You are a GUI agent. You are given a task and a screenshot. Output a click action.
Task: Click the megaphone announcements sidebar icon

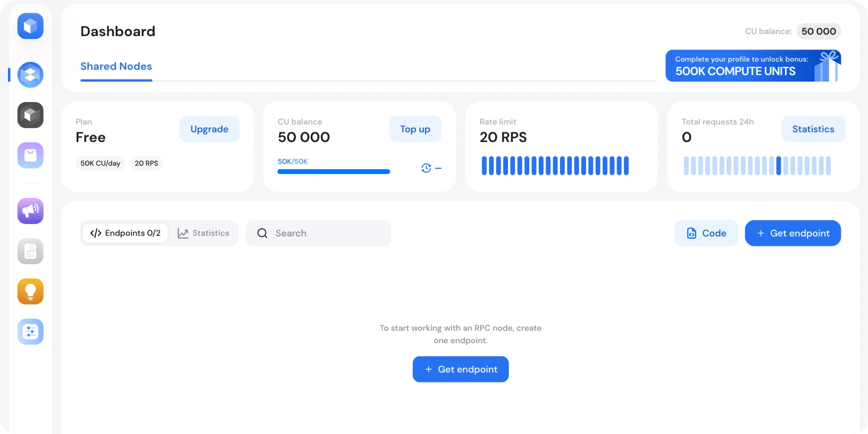pos(30,211)
